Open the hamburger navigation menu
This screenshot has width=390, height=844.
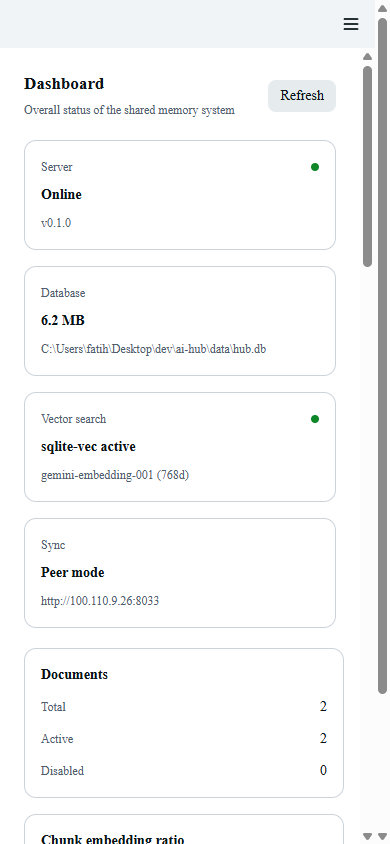pyautogui.click(x=351, y=24)
